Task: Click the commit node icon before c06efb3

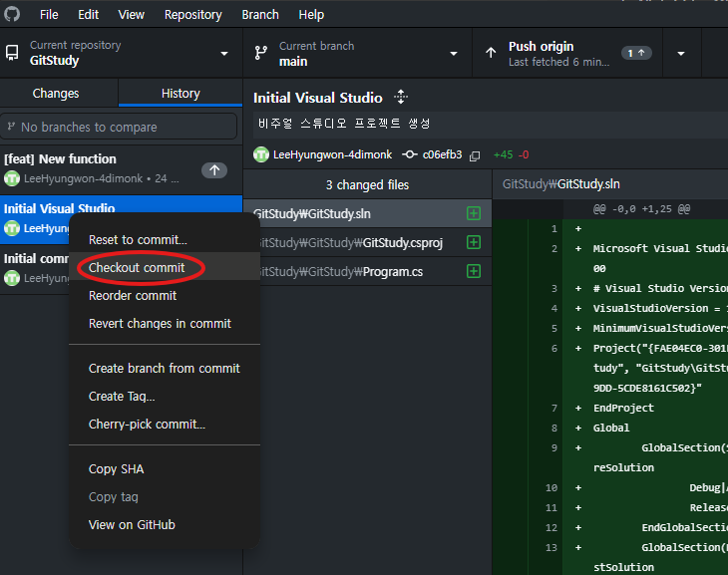Action: (x=409, y=154)
